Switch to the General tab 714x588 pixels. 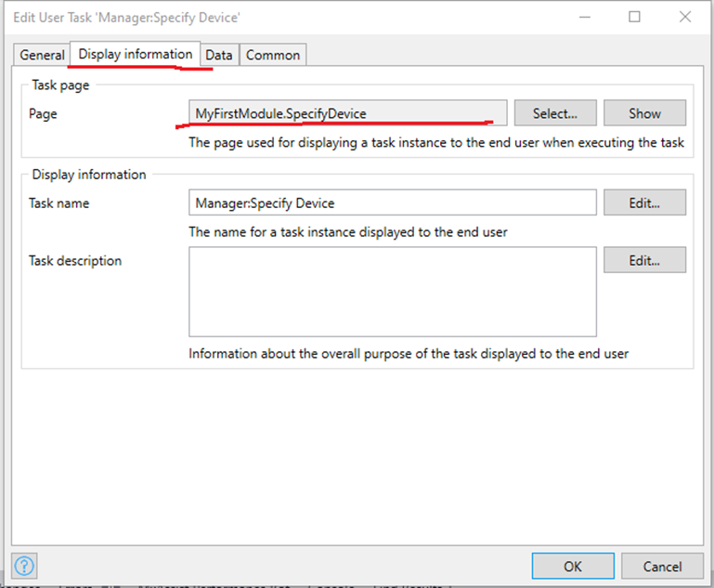click(42, 55)
